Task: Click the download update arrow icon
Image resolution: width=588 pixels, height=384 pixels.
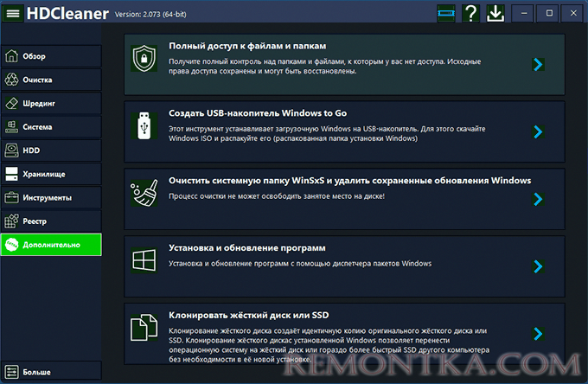Action: coord(495,14)
